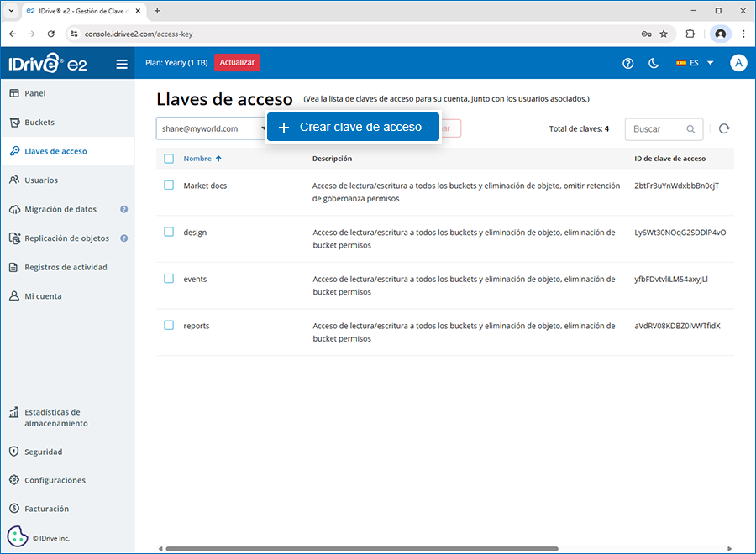Tick the select-all header checkbox
The image size is (756, 554).
click(169, 159)
